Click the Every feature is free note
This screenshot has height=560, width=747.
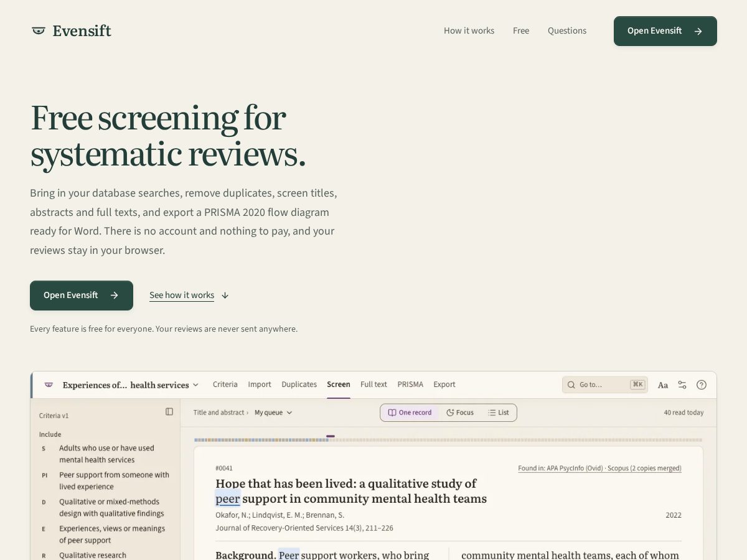pyautogui.click(x=164, y=329)
